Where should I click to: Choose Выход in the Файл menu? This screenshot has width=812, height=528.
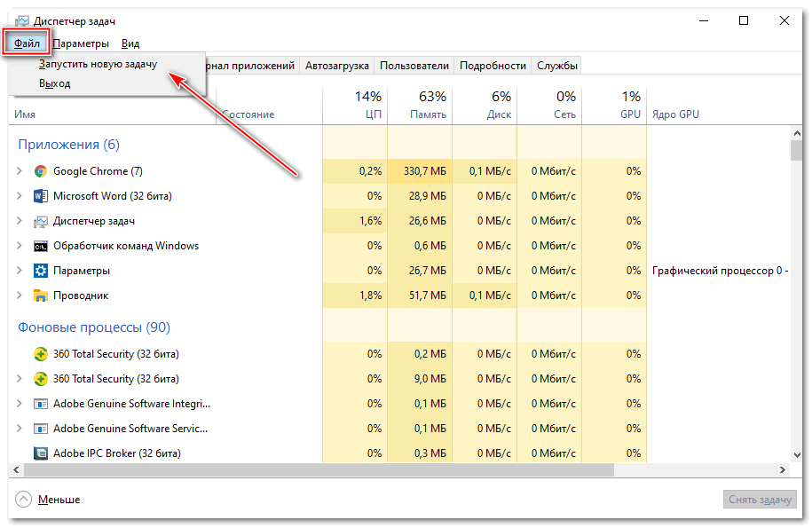pos(54,83)
